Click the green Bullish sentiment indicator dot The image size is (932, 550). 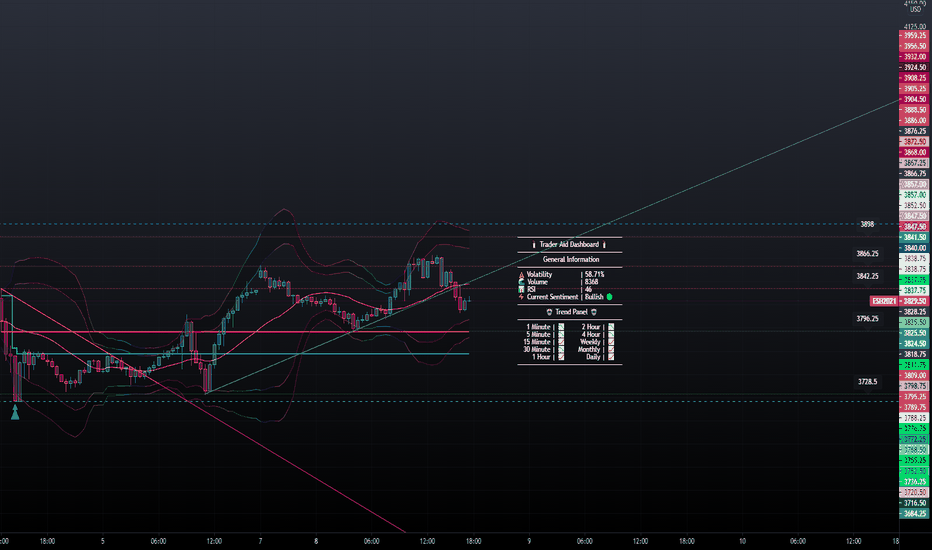(609, 297)
